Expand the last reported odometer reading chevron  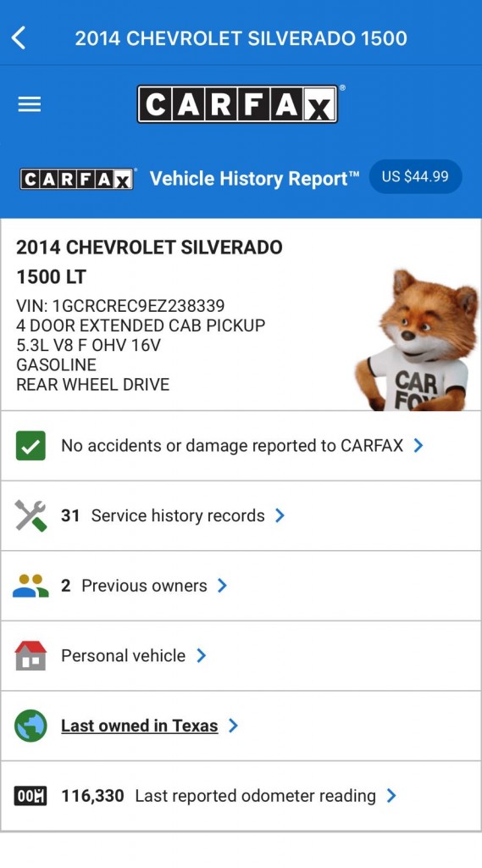click(x=391, y=796)
